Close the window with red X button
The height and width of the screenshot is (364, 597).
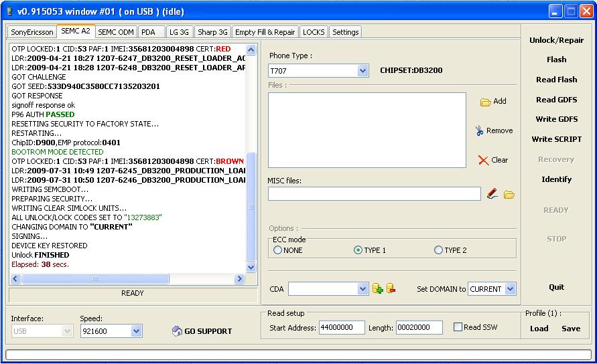pyautogui.click(x=586, y=11)
